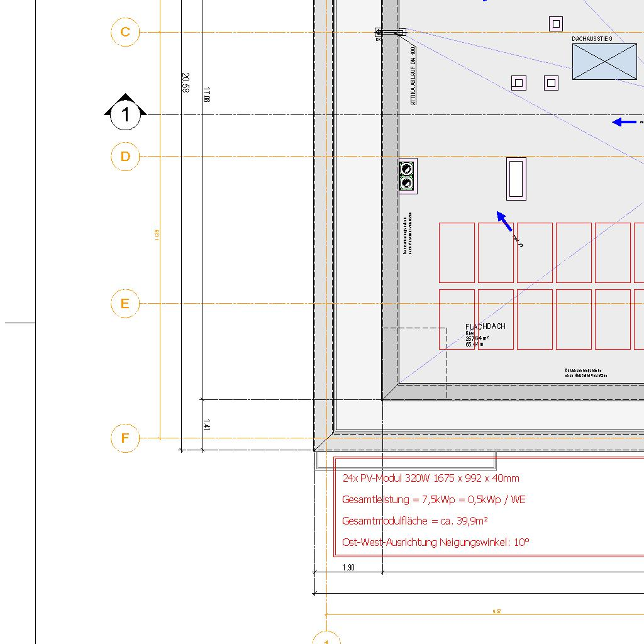Click the Gesamtleistung = 7,5kWp text line
644x644 pixels.
[433, 499]
